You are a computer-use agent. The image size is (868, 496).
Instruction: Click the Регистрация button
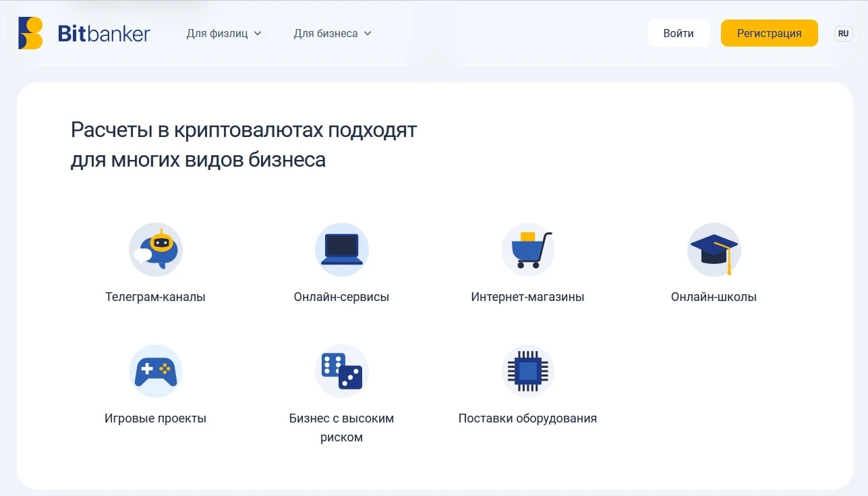click(770, 33)
